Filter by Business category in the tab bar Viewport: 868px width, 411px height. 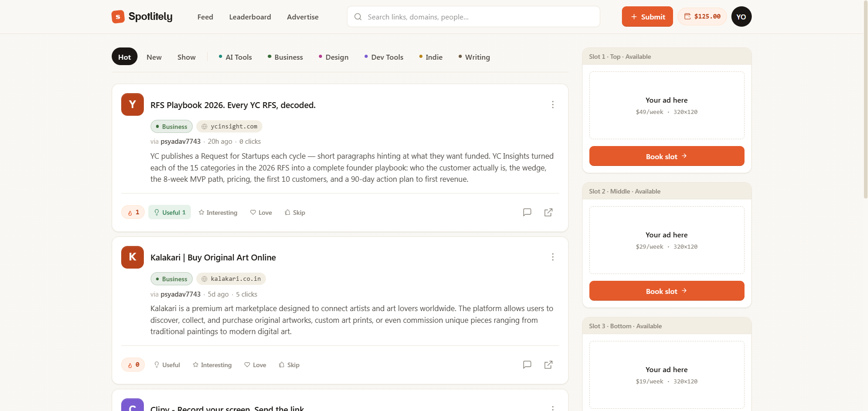coord(285,57)
